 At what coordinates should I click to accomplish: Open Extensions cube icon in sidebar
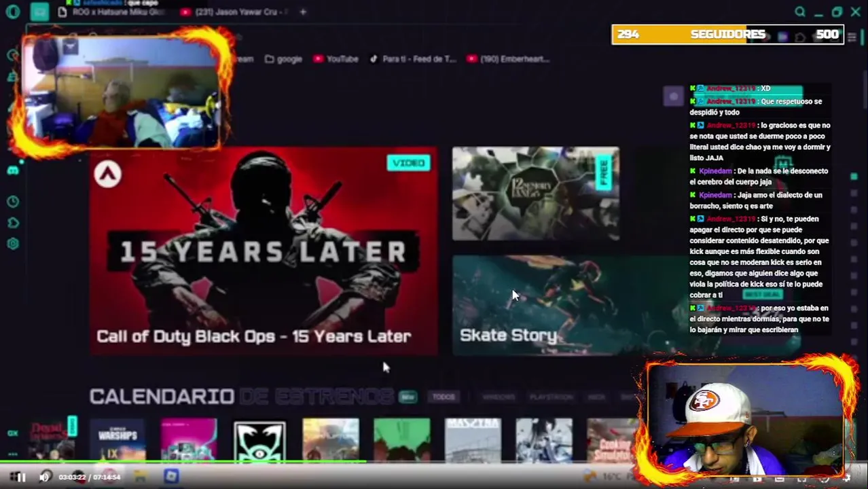(x=12, y=223)
